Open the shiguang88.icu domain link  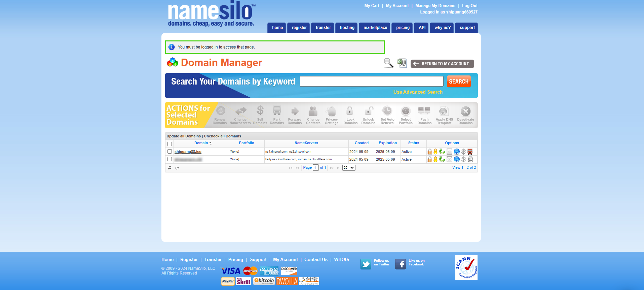pos(188,152)
